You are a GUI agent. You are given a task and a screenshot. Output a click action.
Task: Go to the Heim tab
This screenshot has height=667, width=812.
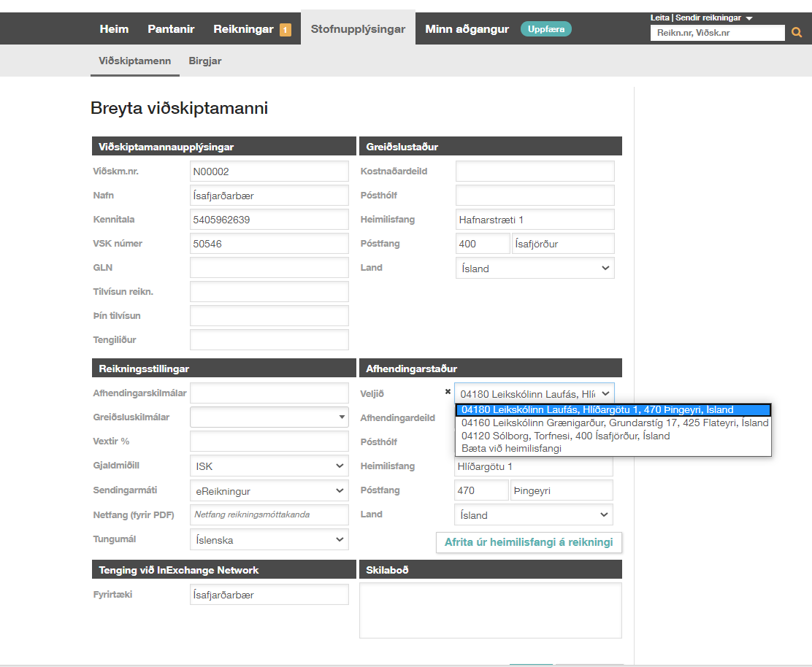[114, 29]
